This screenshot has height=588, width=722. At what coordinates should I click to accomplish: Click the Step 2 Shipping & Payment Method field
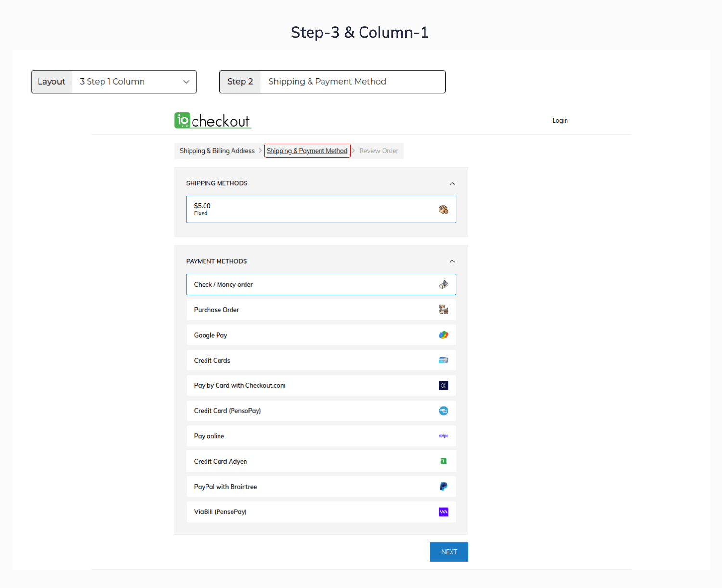tap(353, 82)
